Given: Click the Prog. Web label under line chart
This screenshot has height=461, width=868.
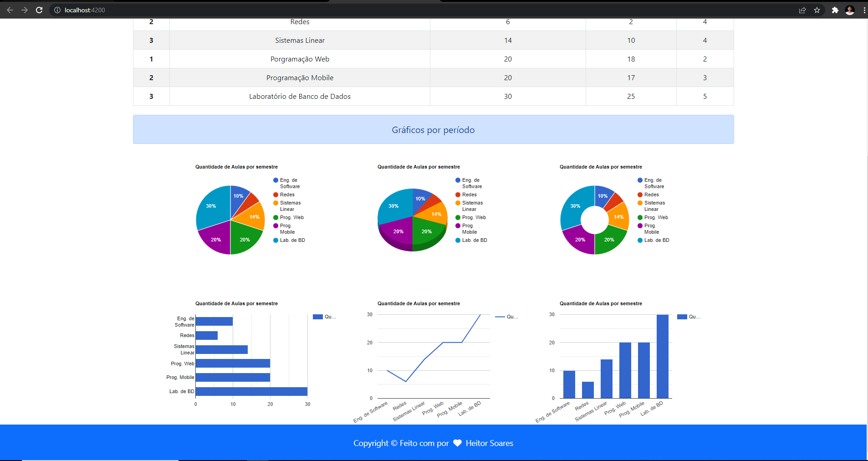Looking at the screenshot, I should [433, 408].
